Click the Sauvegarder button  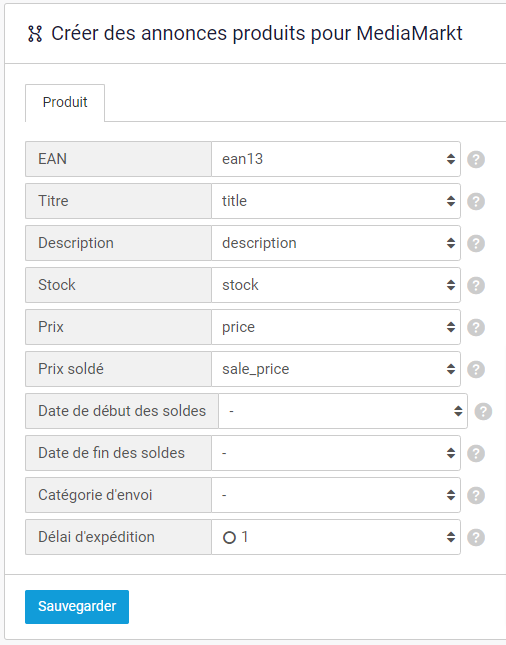click(x=77, y=607)
